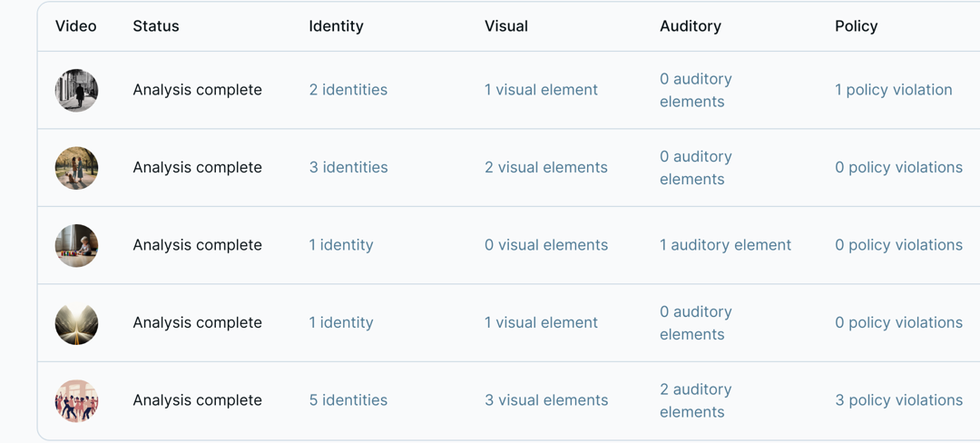Open the dancing crowd video thumbnail

click(x=76, y=400)
